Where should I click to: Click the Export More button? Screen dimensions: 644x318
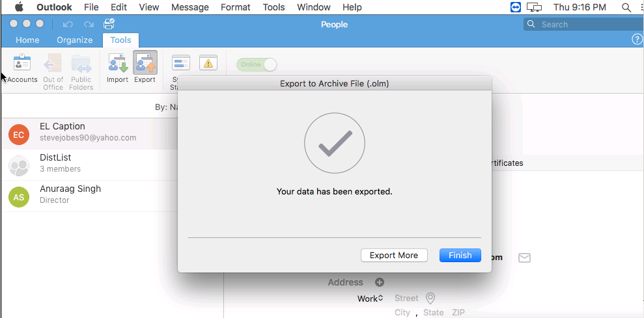(394, 255)
